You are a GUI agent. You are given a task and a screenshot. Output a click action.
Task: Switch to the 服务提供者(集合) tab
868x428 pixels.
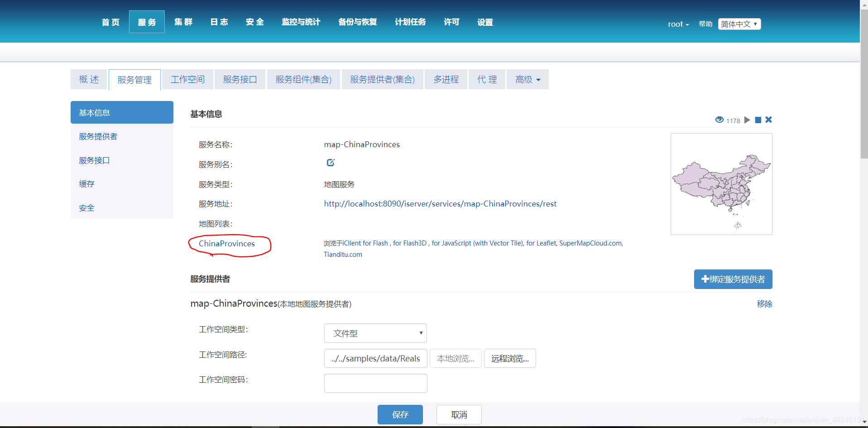point(382,79)
